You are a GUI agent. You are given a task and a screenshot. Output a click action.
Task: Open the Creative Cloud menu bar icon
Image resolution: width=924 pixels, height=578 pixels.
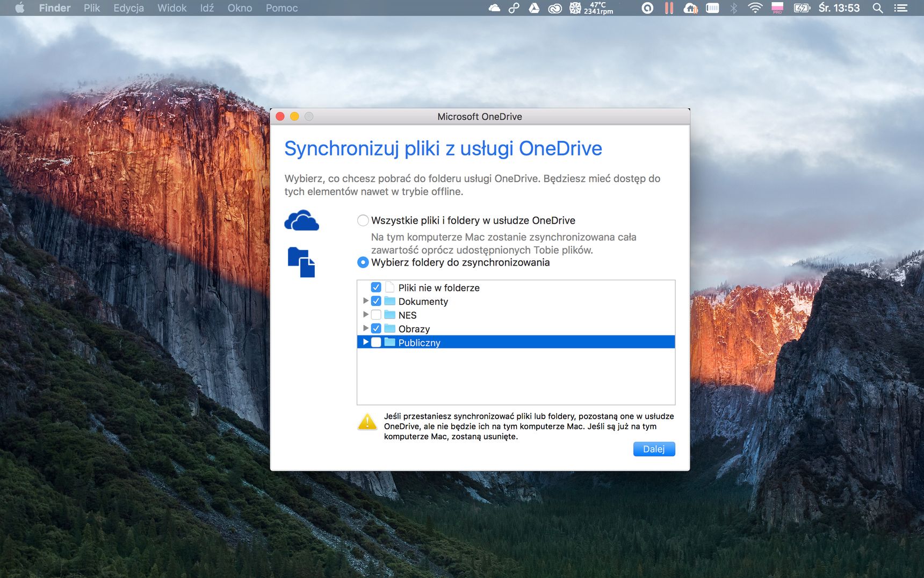point(554,8)
